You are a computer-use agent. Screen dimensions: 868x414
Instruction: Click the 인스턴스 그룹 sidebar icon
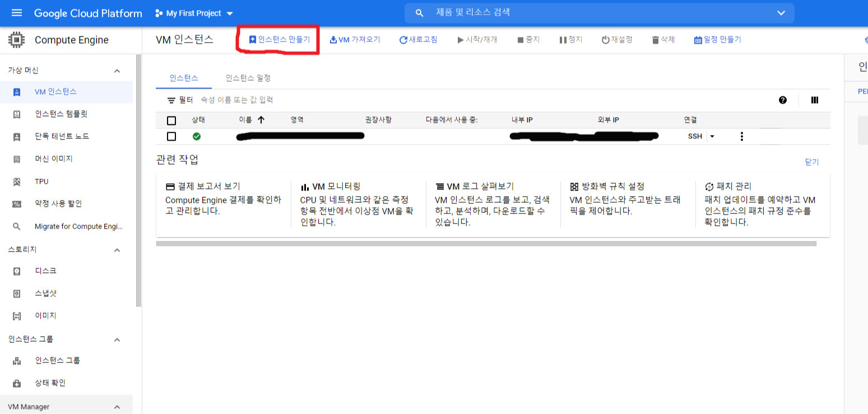pos(17,361)
